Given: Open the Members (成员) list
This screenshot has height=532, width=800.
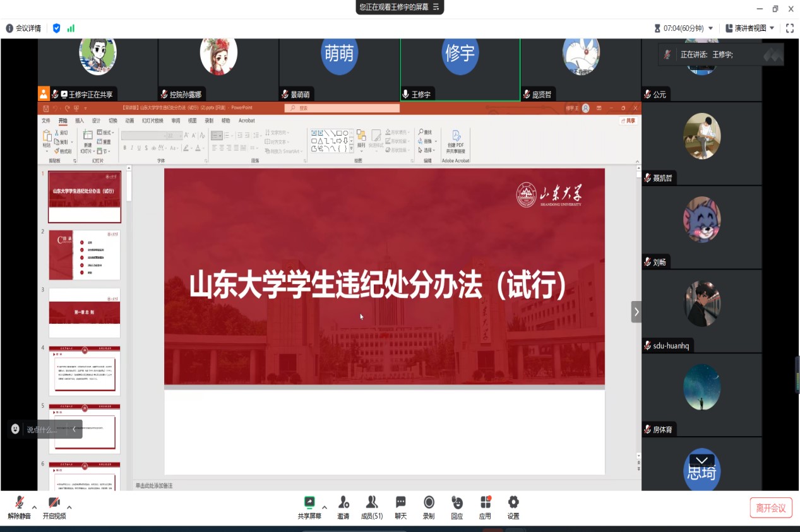Looking at the screenshot, I should pyautogui.click(x=372, y=503).
